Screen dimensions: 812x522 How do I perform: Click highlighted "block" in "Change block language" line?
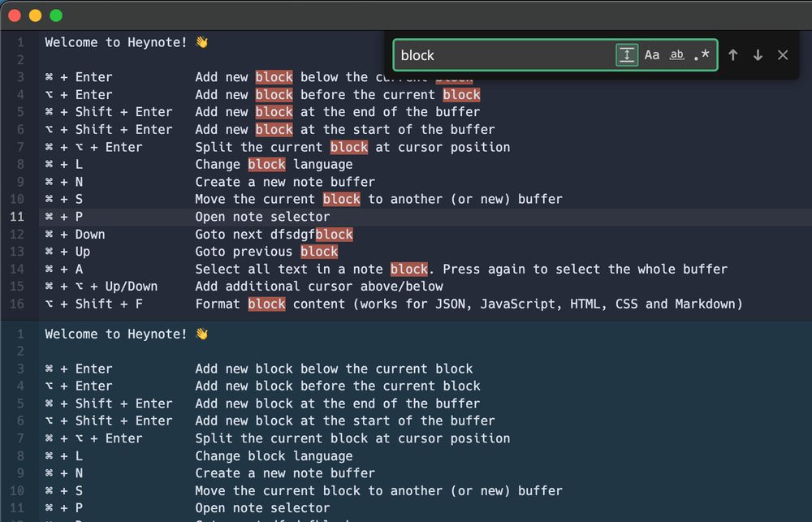(266, 164)
